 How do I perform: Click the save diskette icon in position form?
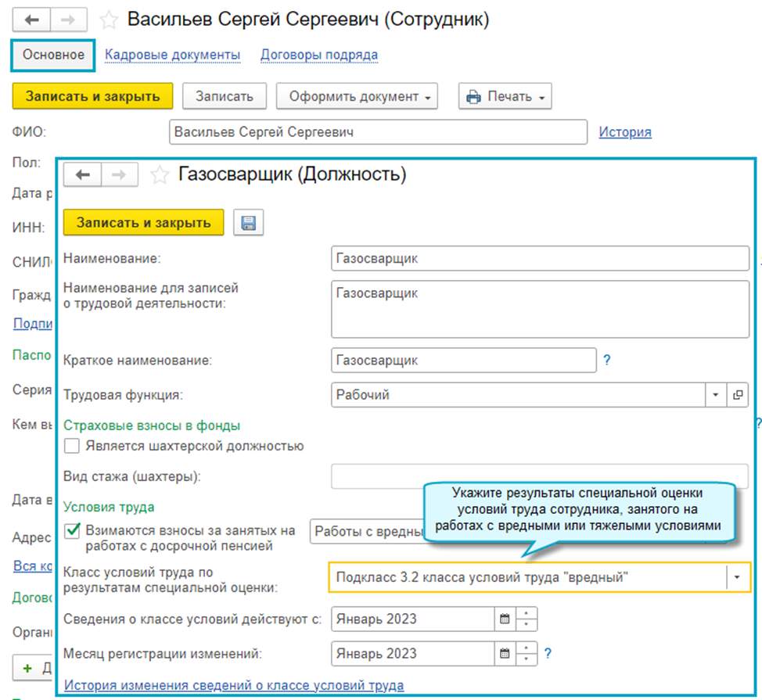click(249, 223)
